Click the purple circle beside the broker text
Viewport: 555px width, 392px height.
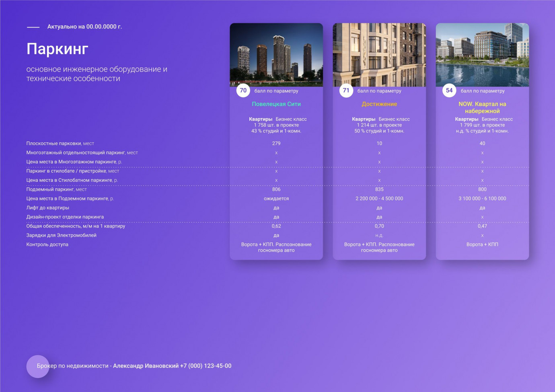pos(38,366)
